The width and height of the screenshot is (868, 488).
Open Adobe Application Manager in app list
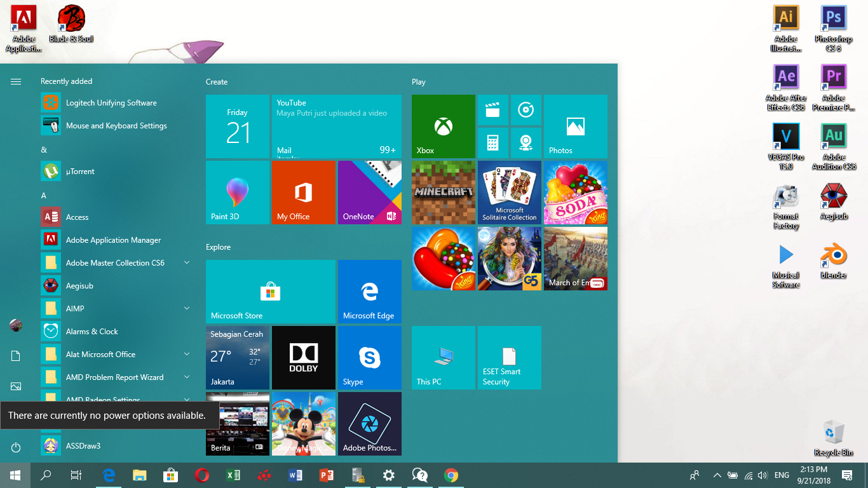click(117, 240)
